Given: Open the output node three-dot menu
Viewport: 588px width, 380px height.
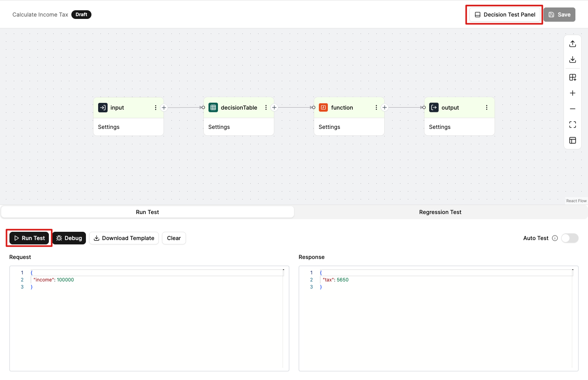Looking at the screenshot, I should [487, 108].
